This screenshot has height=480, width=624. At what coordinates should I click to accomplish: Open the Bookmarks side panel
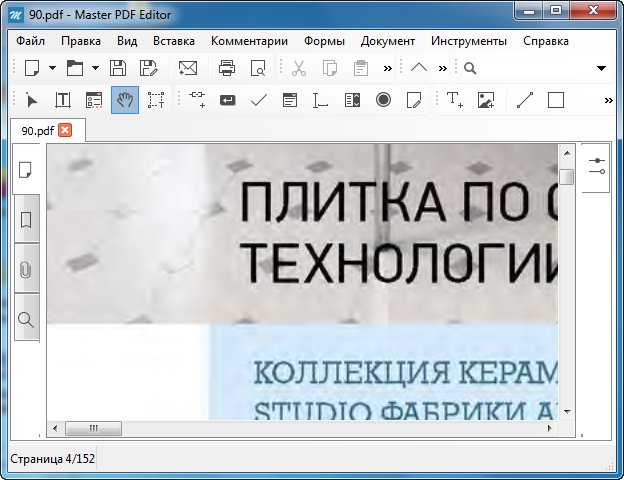(26, 219)
